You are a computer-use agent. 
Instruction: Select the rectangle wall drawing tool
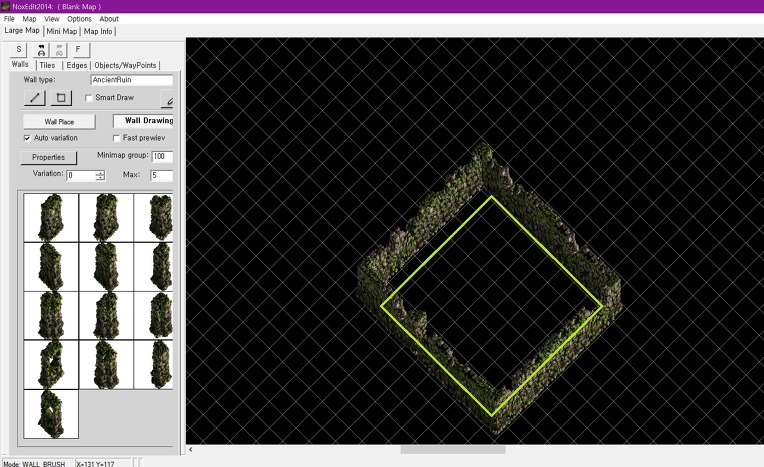tap(61, 98)
